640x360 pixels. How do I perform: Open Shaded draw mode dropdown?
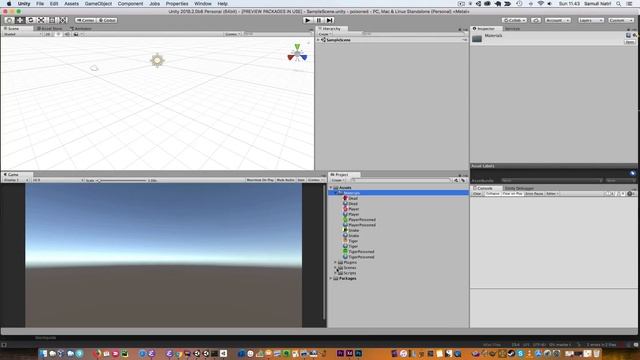22,34
